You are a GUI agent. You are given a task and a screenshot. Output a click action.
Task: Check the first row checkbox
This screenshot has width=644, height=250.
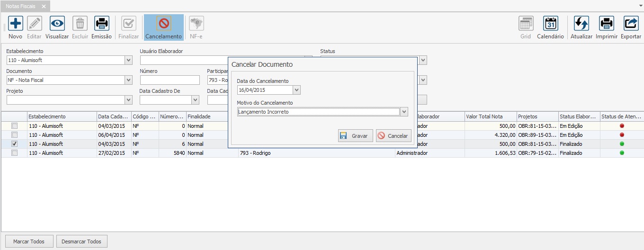tap(14, 126)
